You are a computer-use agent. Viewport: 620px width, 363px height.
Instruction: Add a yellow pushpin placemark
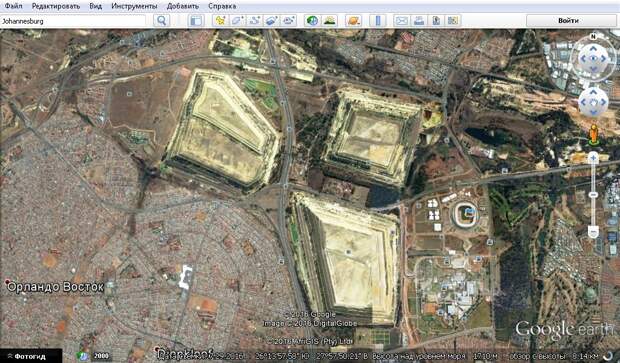click(220, 21)
